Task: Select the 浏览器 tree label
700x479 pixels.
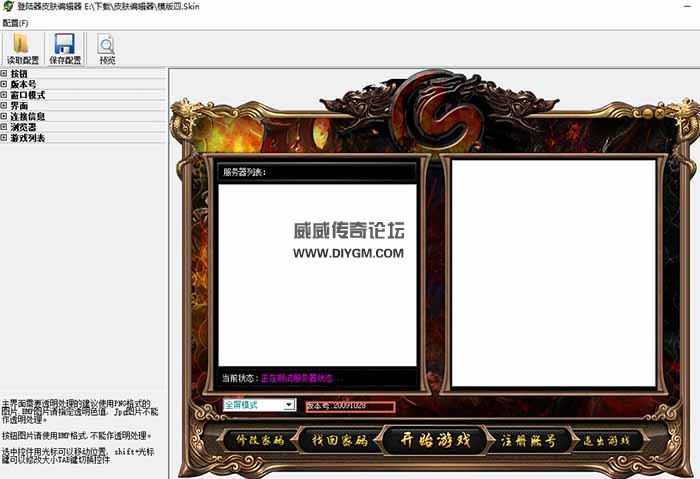Action: [x=24, y=127]
